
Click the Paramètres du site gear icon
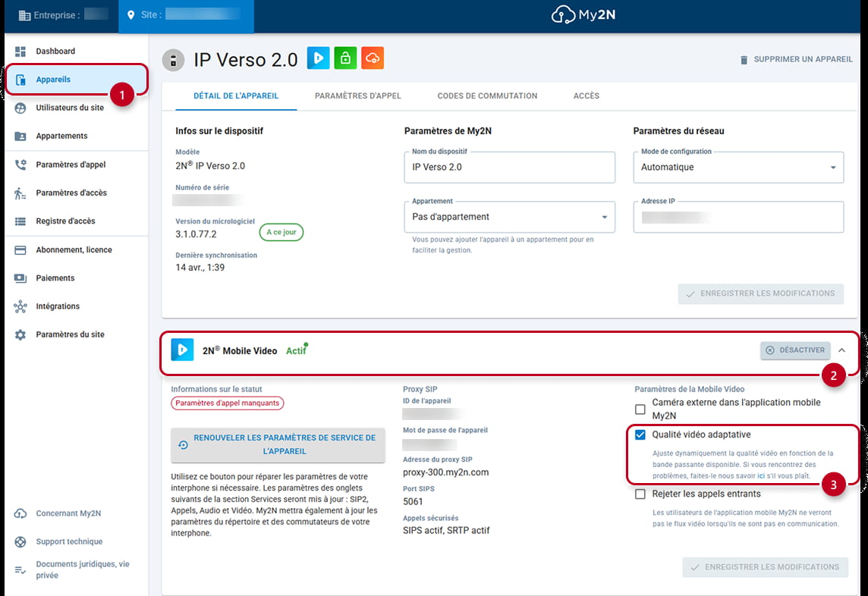[20, 335]
